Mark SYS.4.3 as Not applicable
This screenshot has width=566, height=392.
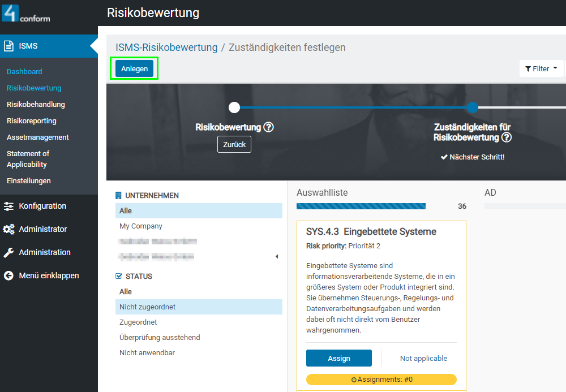[423, 358]
